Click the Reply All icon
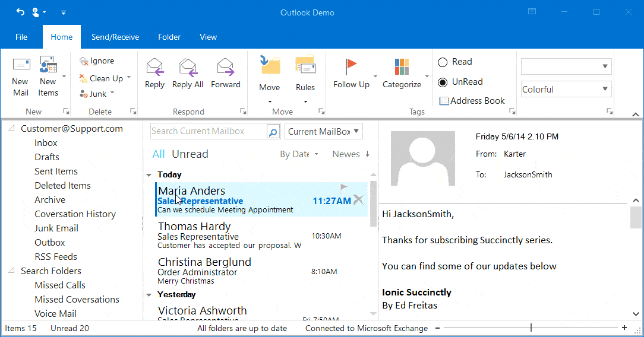The height and width of the screenshot is (337, 644). 187,66
